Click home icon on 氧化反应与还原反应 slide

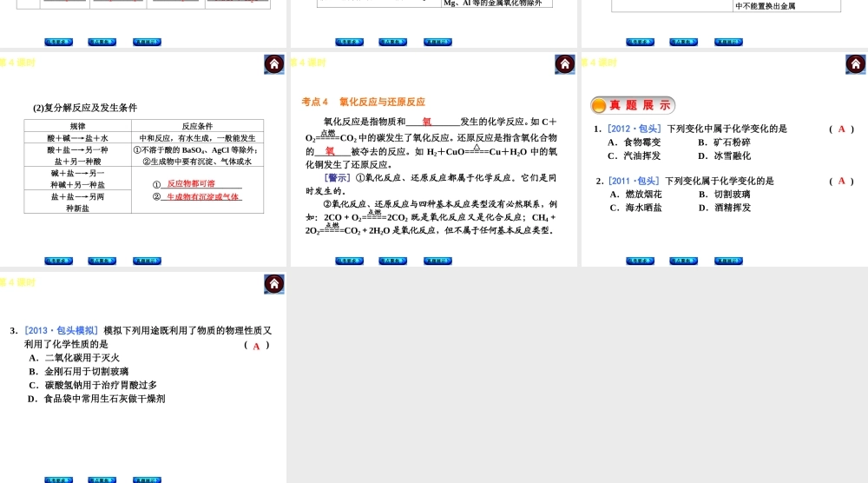pyautogui.click(x=565, y=64)
